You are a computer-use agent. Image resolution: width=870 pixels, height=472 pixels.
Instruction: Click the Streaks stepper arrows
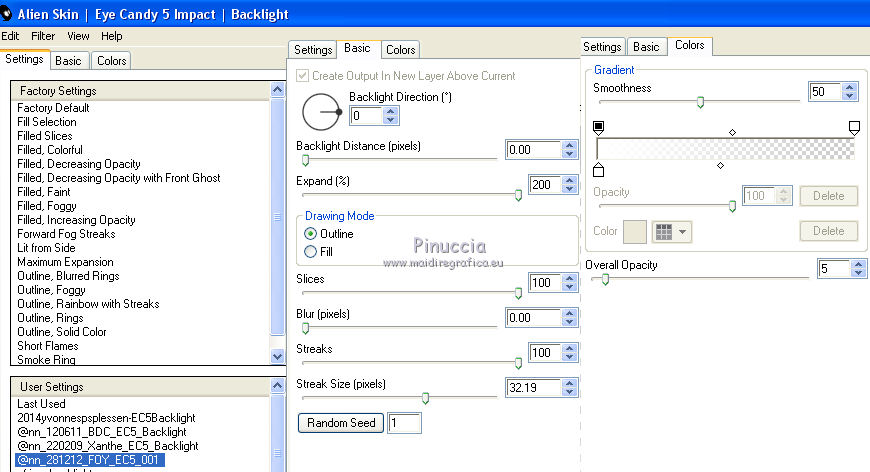569,353
